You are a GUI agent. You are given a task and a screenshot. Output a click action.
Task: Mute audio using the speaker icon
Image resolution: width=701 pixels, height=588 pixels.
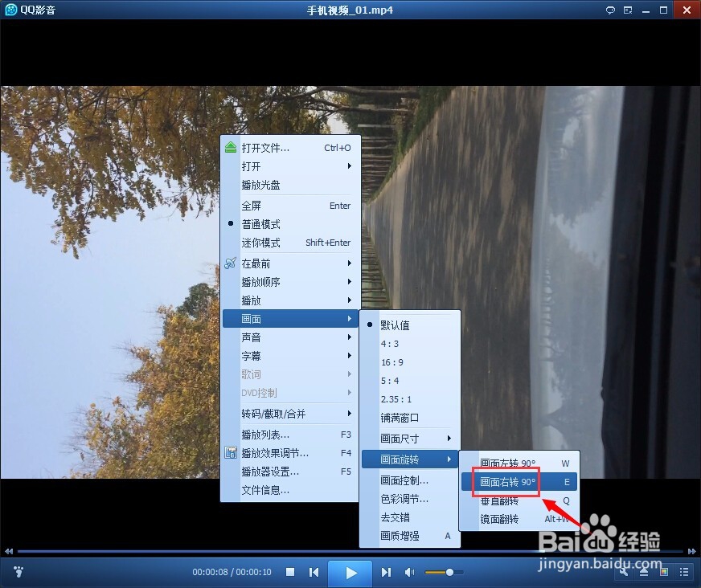(409, 572)
